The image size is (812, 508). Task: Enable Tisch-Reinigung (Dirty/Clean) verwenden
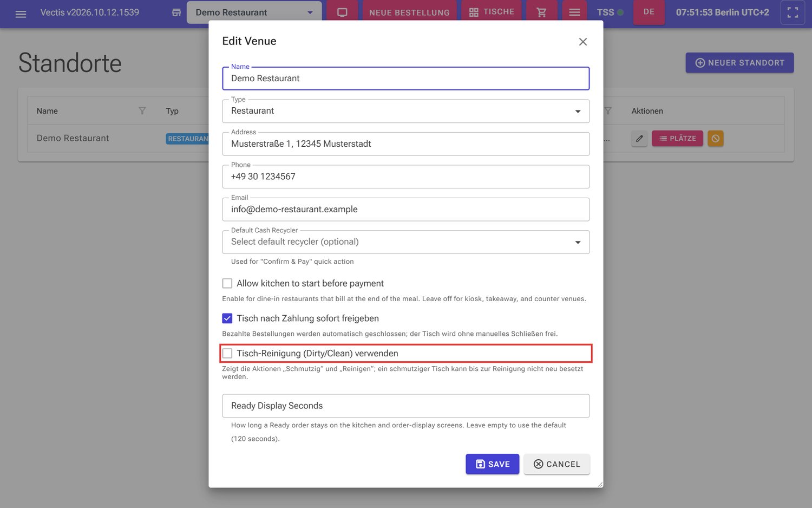click(x=227, y=353)
